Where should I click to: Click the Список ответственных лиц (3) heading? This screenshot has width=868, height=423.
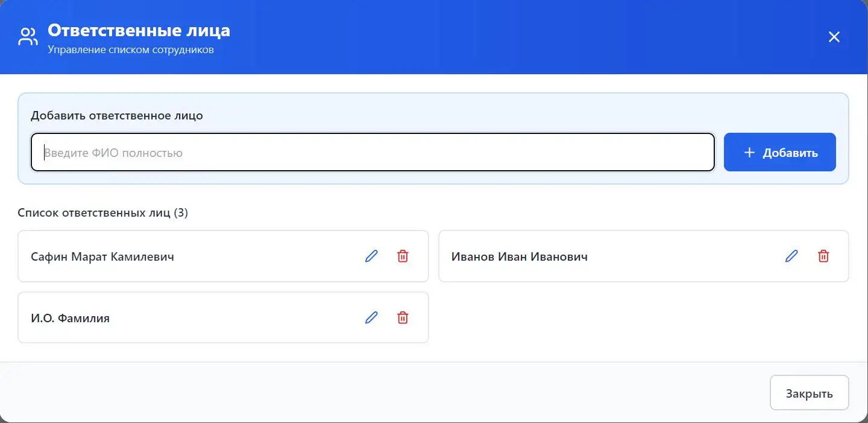tap(103, 212)
